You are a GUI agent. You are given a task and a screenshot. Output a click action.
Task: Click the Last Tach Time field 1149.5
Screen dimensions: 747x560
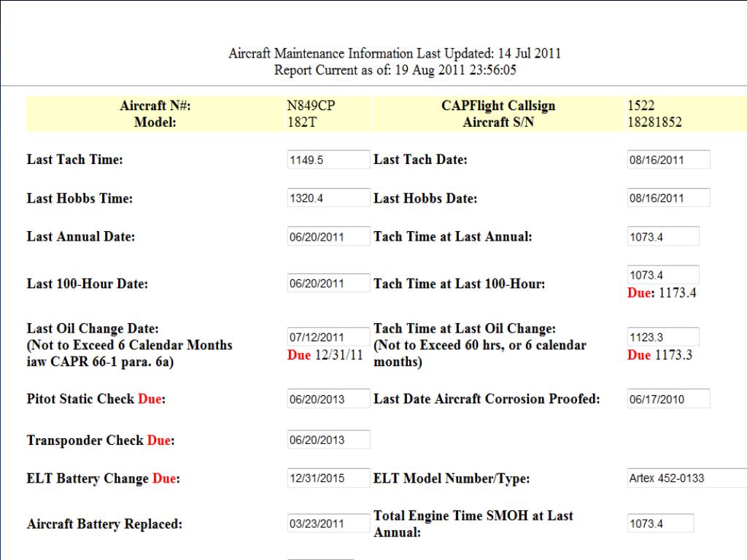tap(328, 160)
